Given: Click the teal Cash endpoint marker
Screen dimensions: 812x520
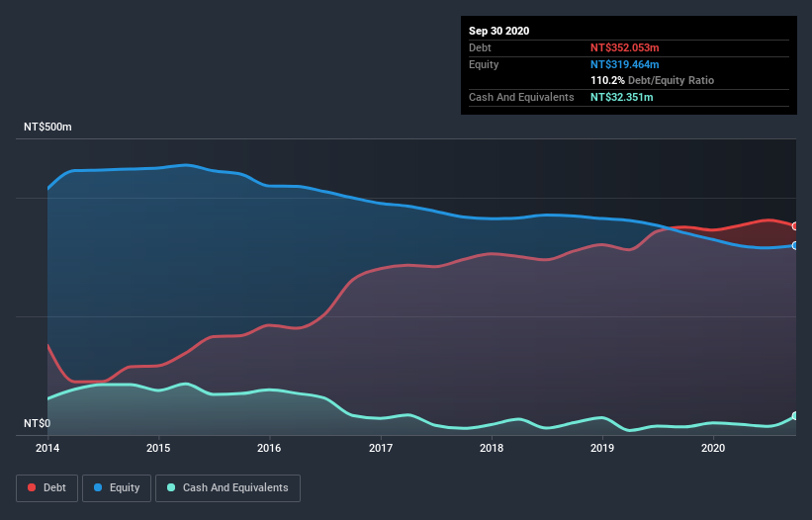Looking at the screenshot, I should pos(795,416).
